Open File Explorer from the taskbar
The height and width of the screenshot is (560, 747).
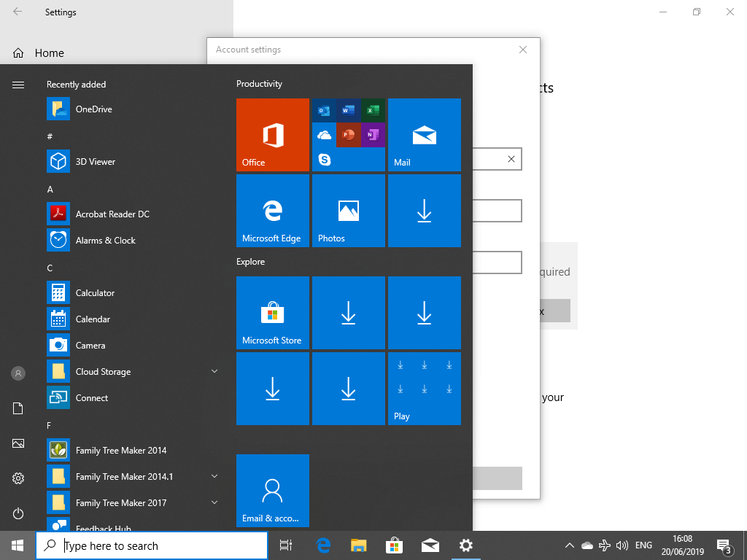pos(359,545)
